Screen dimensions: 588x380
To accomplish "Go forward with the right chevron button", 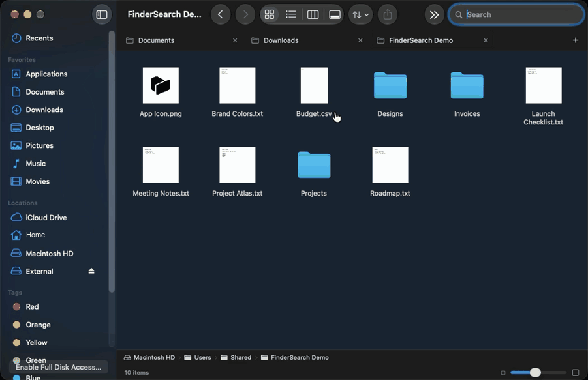I will (245, 14).
